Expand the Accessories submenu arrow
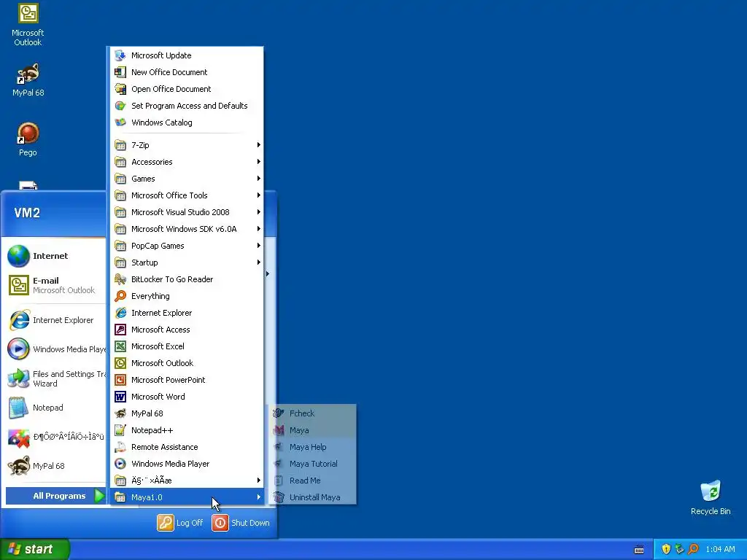 tap(259, 162)
